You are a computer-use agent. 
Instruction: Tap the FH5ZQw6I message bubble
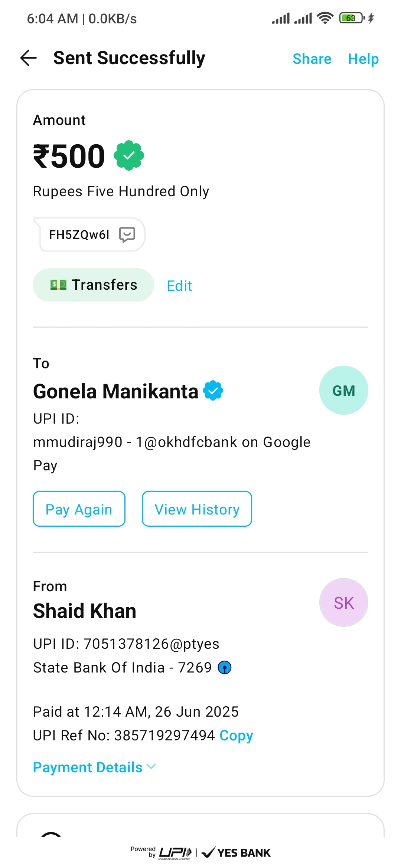tap(79, 235)
